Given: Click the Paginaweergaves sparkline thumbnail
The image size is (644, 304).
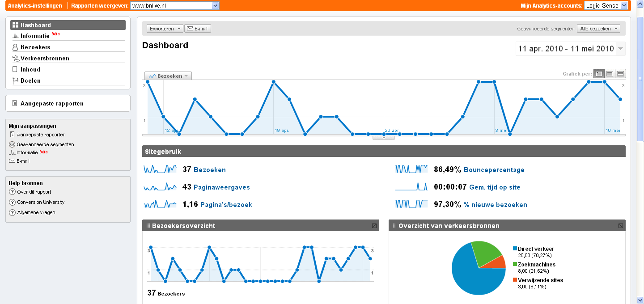Looking at the screenshot, I should (160, 186).
